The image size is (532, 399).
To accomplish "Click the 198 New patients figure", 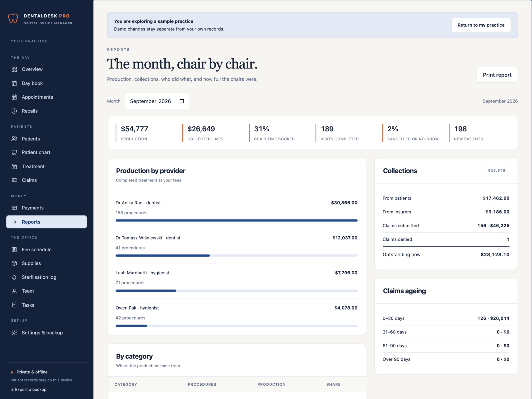I will point(460,129).
